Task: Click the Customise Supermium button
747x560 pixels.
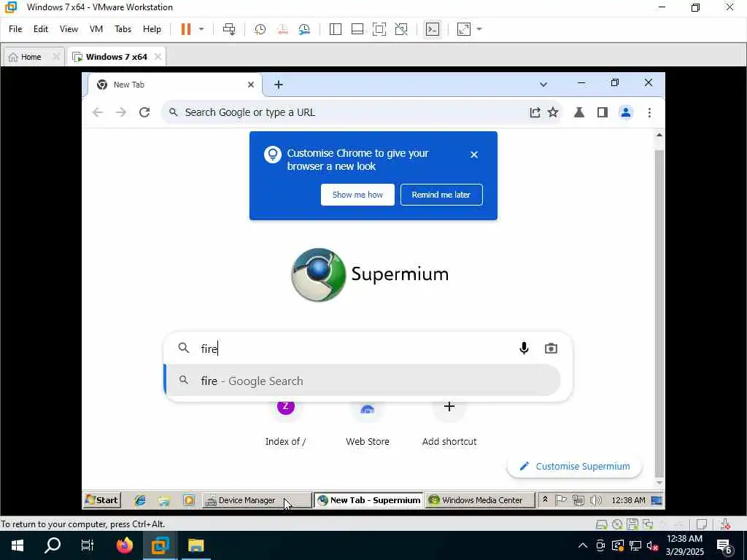Action: pyautogui.click(x=575, y=466)
